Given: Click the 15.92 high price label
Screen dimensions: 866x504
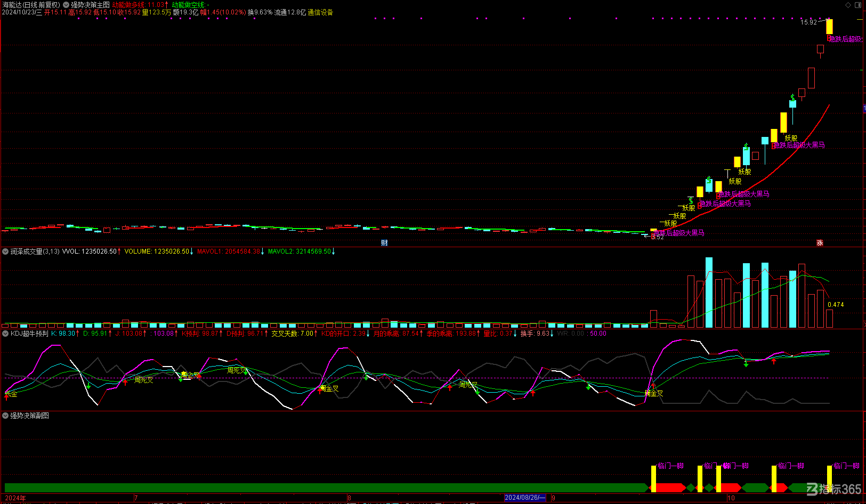Looking at the screenshot, I should (808, 22).
